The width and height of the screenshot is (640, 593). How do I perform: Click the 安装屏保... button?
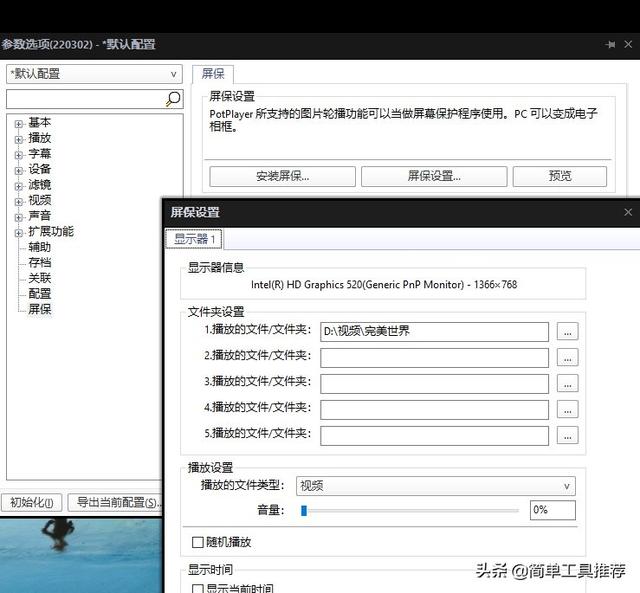(x=282, y=176)
